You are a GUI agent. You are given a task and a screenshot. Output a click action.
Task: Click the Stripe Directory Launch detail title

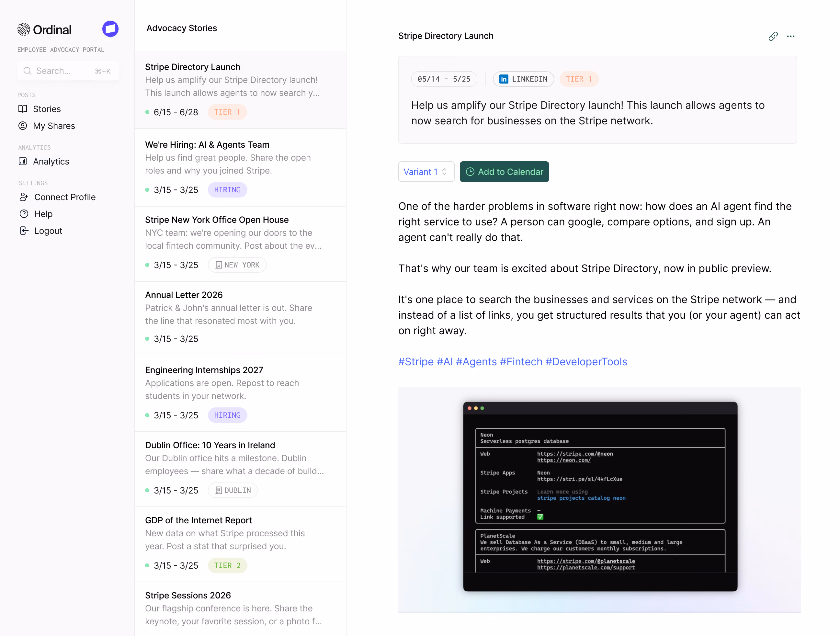[446, 36]
